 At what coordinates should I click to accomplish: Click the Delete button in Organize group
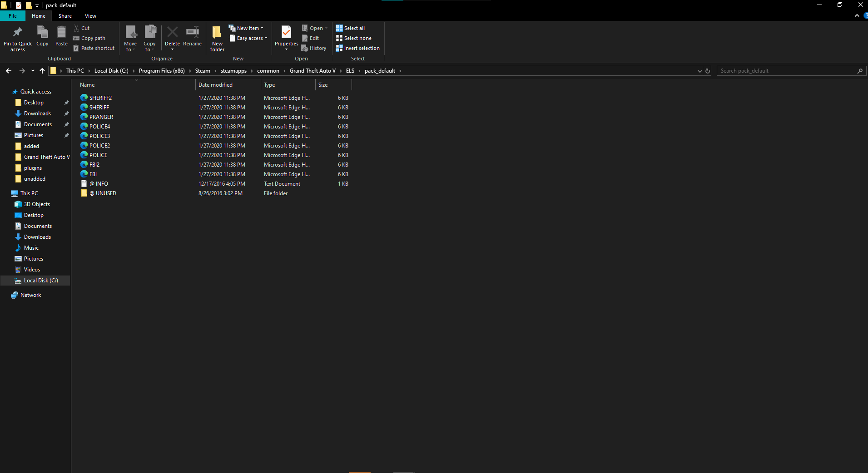coord(172,37)
